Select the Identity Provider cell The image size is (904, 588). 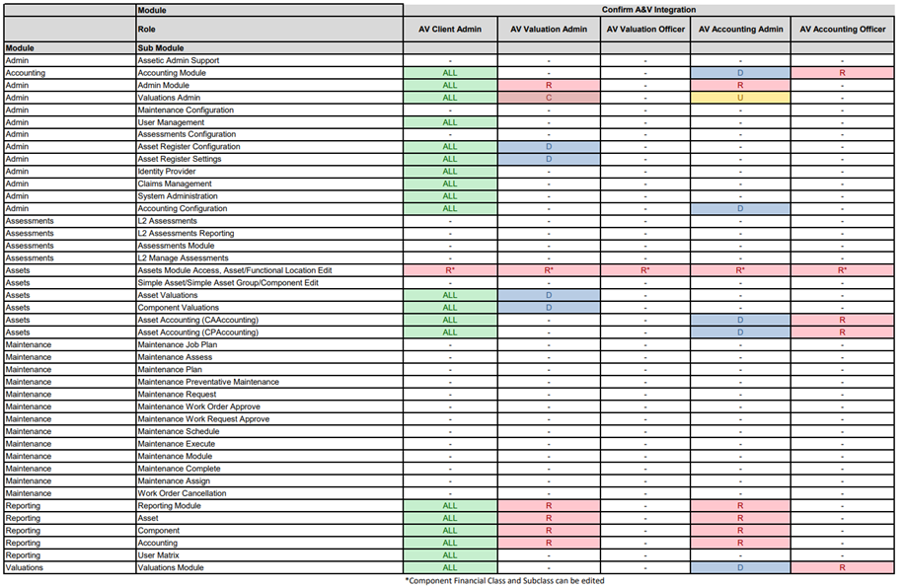pyautogui.click(x=269, y=172)
